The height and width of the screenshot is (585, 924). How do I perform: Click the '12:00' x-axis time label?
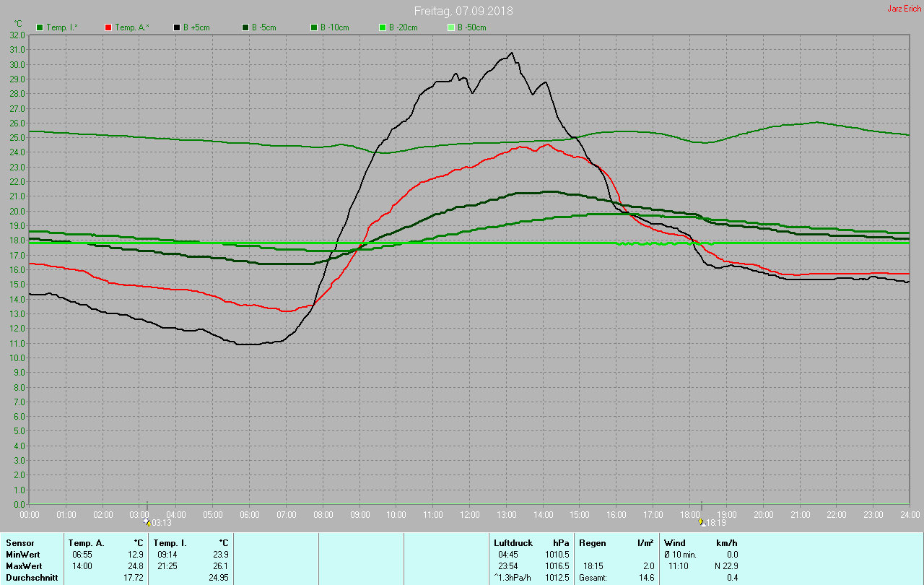pyautogui.click(x=469, y=514)
